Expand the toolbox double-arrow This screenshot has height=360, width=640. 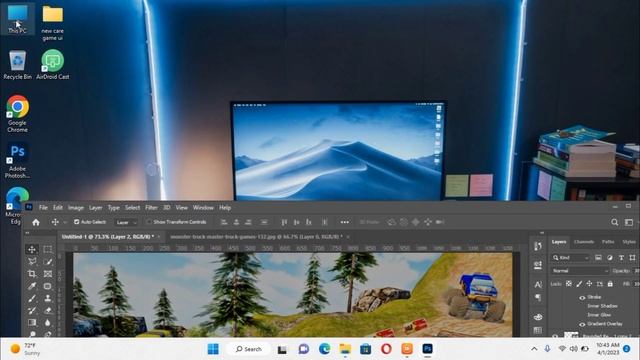(x=27, y=233)
